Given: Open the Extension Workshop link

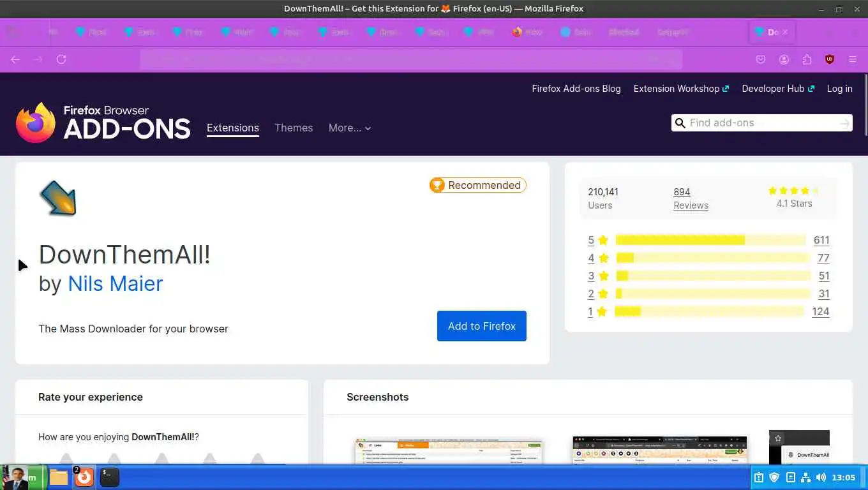Looking at the screenshot, I should [681, 89].
